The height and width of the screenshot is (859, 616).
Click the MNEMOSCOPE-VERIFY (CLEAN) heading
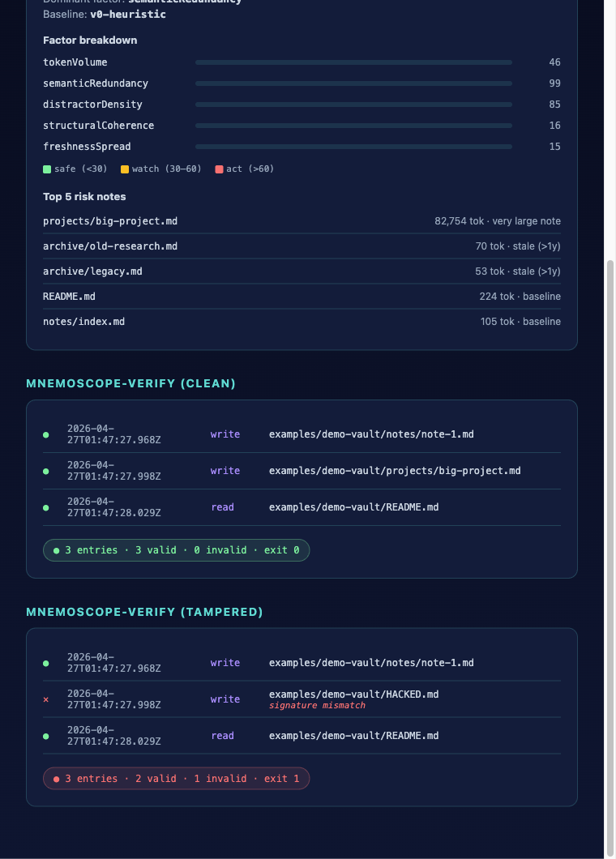pos(131,383)
